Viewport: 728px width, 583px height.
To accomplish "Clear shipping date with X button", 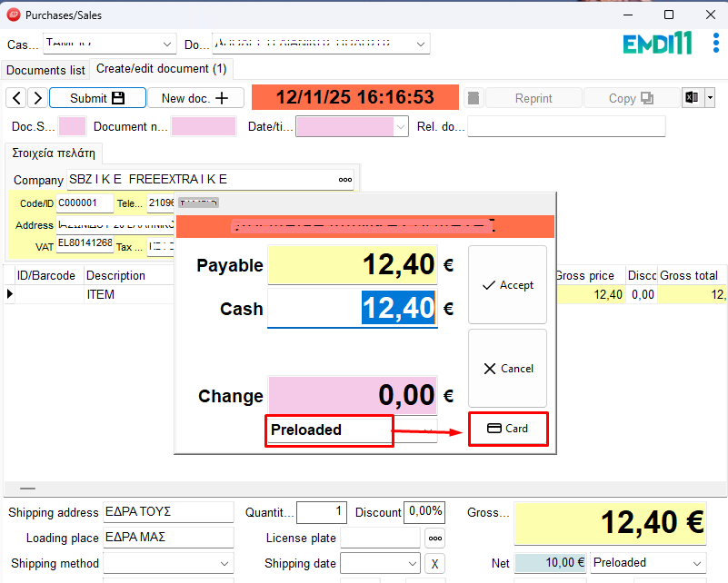I will tap(435, 564).
